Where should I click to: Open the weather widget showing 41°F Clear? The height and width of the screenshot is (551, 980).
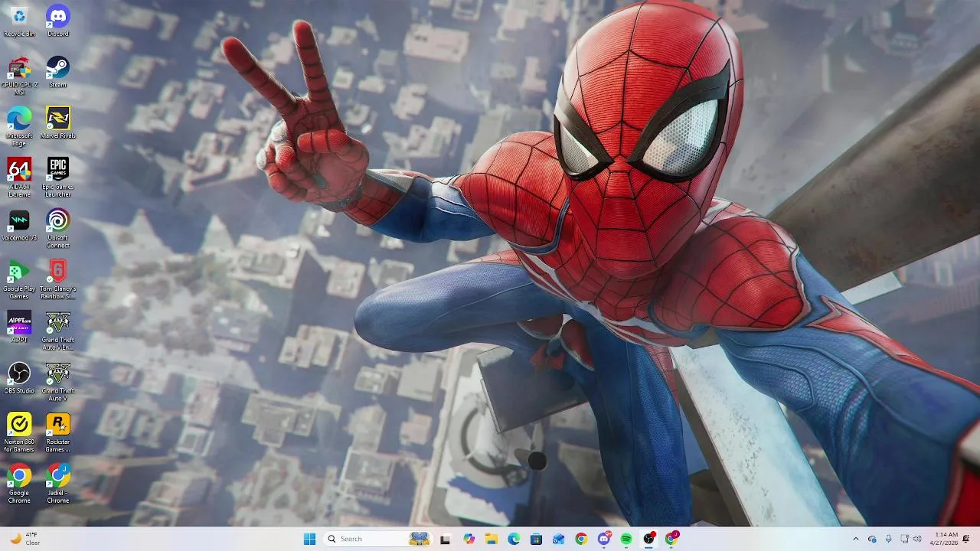coord(24,539)
